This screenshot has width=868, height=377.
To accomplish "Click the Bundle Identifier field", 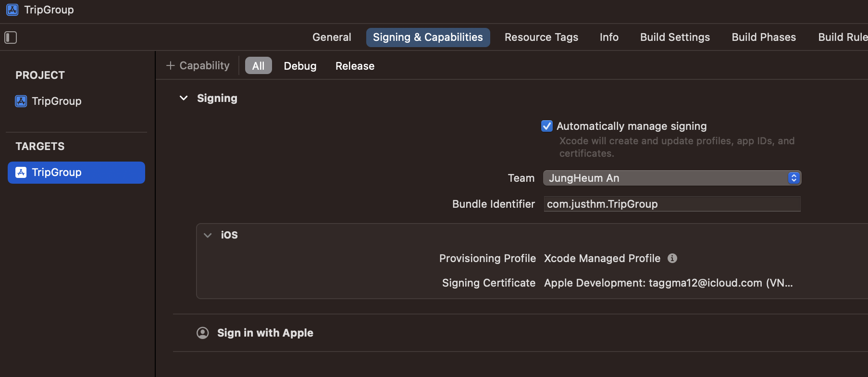I will pyautogui.click(x=672, y=204).
